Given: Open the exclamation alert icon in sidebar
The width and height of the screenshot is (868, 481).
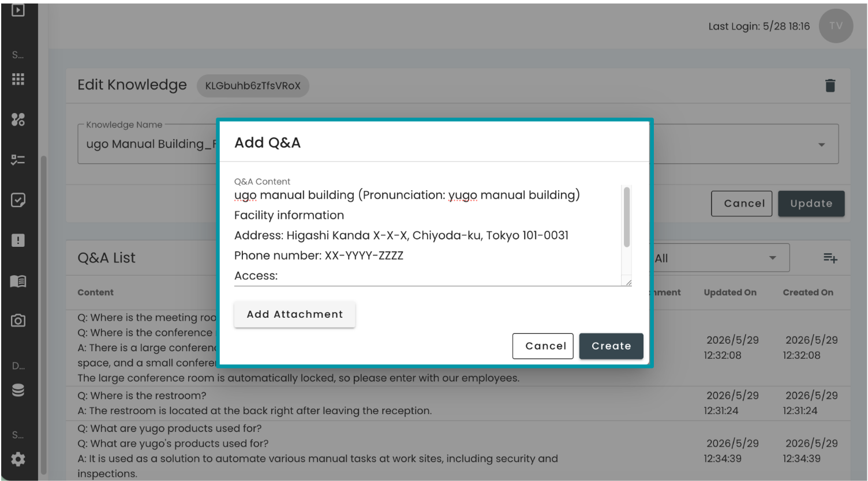Looking at the screenshot, I should coord(18,240).
